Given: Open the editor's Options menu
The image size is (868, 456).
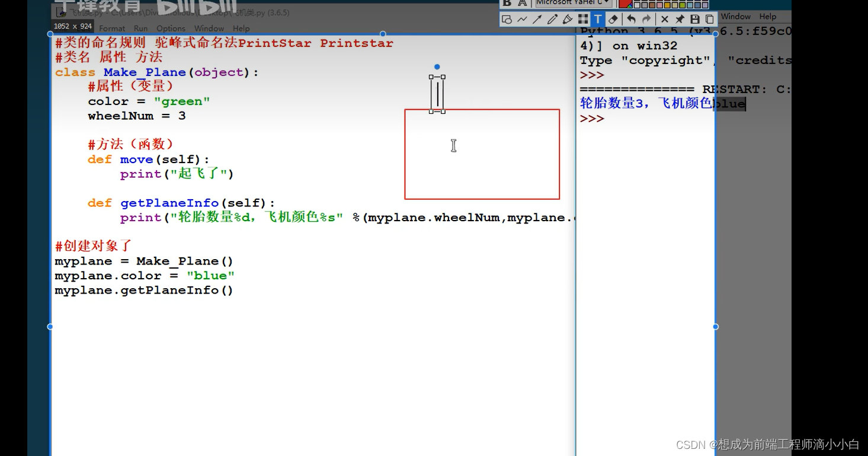Looking at the screenshot, I should (x=171, y=28).
